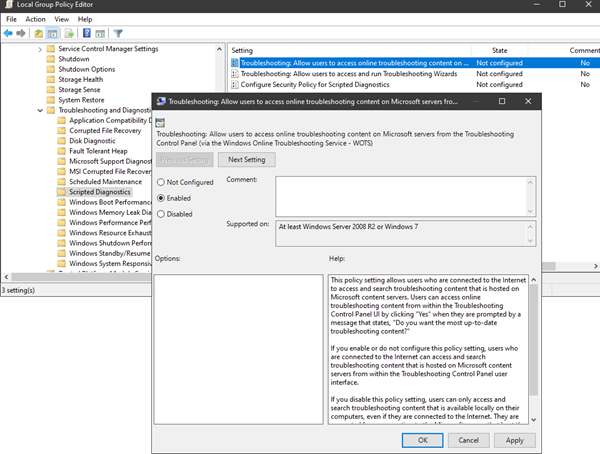Click the State column header
Viewport: 600px width, 454px height.
click(499, 50)
